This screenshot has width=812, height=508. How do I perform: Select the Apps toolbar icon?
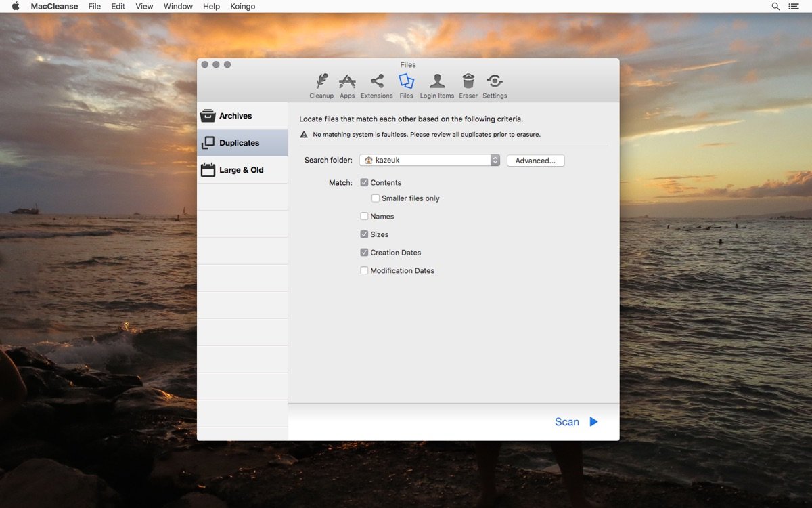tap(346, 85)
